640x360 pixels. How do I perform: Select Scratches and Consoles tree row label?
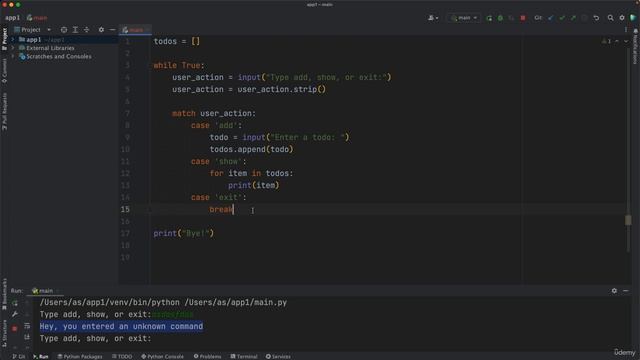coord(59,56)
